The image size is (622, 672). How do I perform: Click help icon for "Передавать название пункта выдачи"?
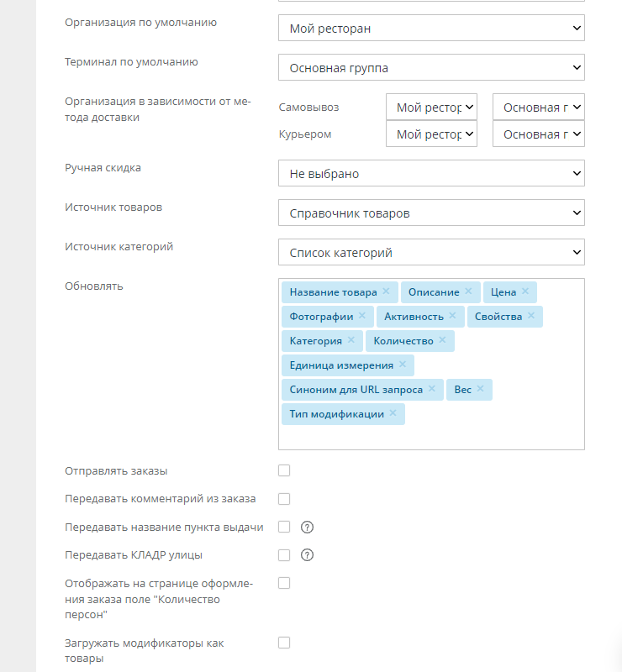(307, 528)
